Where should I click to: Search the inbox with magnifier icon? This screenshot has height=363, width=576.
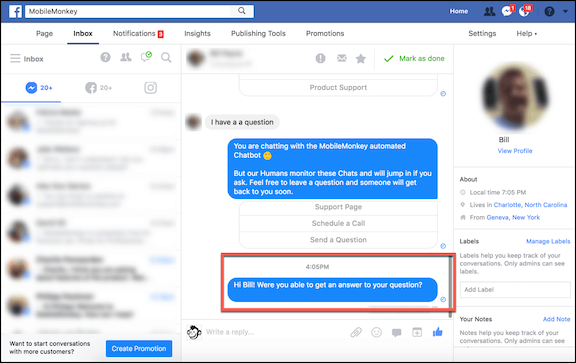(x=166, y=57)
